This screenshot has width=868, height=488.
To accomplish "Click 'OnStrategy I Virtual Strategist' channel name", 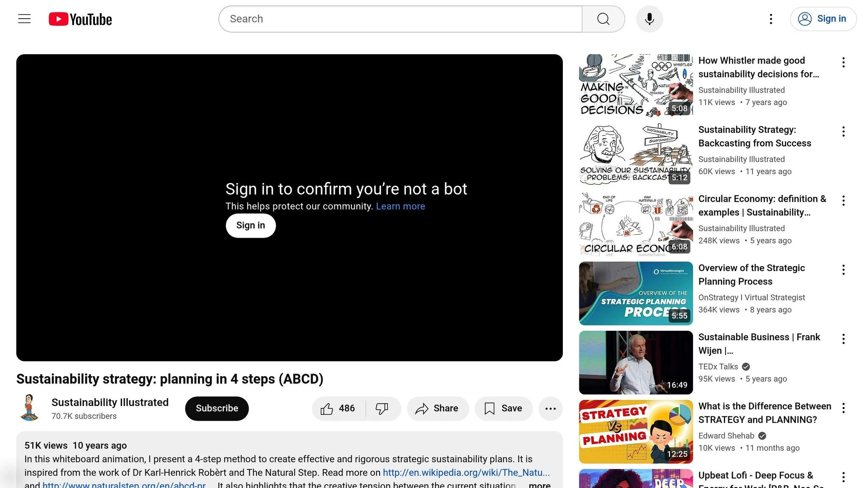I will (x=751, y=297).
